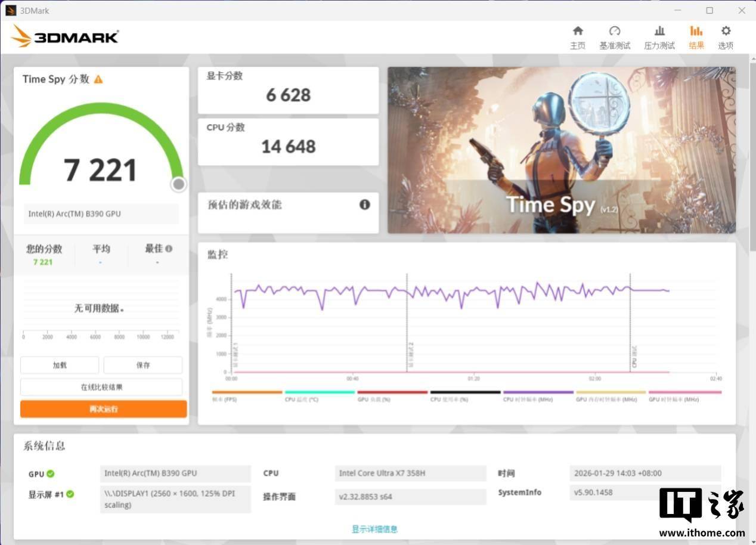Click 在线比较结果 to compare online
Image resolution: width=756 pixels, height=545 pixels.
click(101, 387)
